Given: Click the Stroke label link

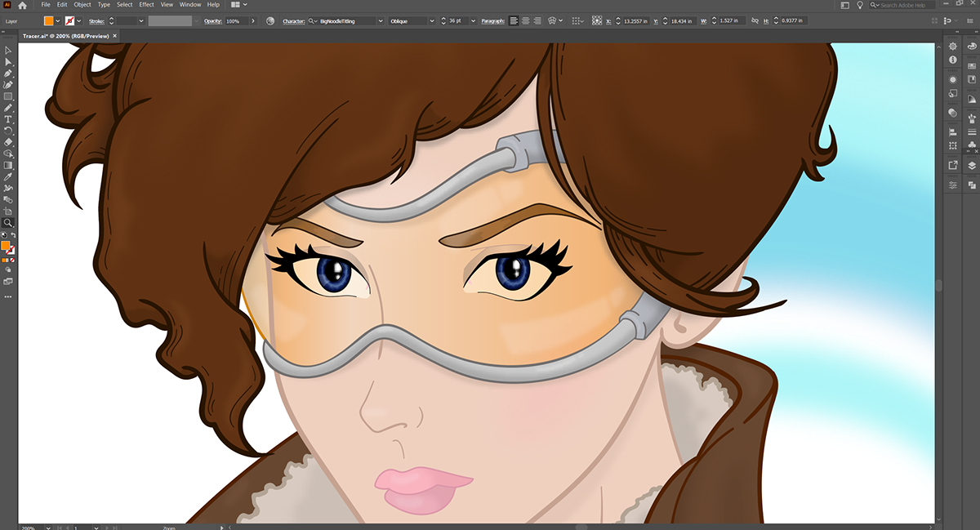Looking at the screenshot, I should tap(96, 20).
